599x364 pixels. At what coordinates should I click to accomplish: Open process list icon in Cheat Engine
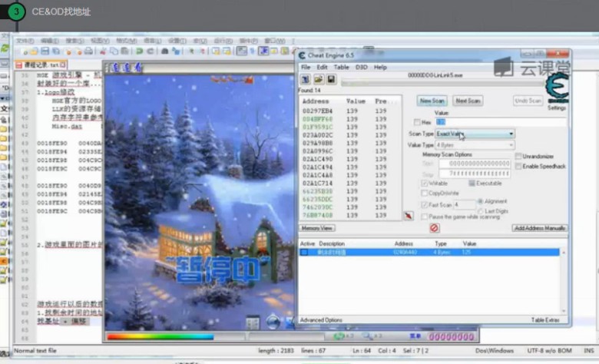305,79
